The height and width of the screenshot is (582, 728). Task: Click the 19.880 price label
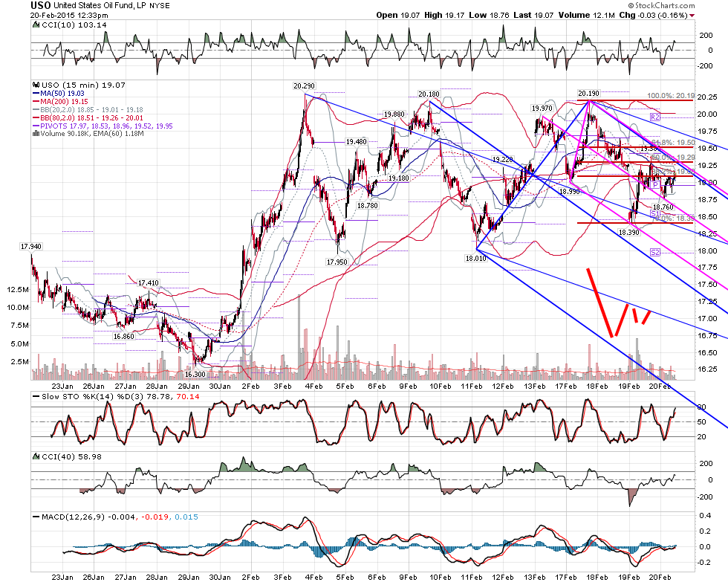pos(394,114)
